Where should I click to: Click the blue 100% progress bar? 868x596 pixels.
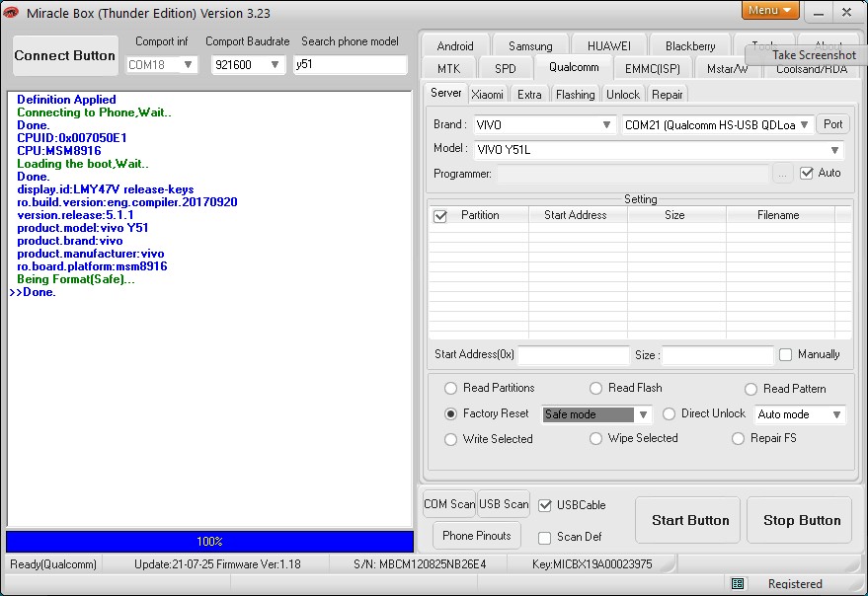click(x=209, y=541)
